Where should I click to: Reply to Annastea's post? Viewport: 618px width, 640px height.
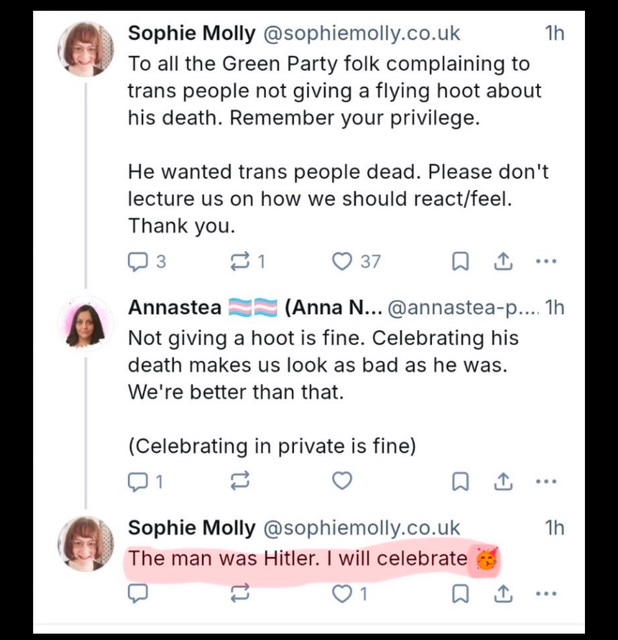point(138,481)
